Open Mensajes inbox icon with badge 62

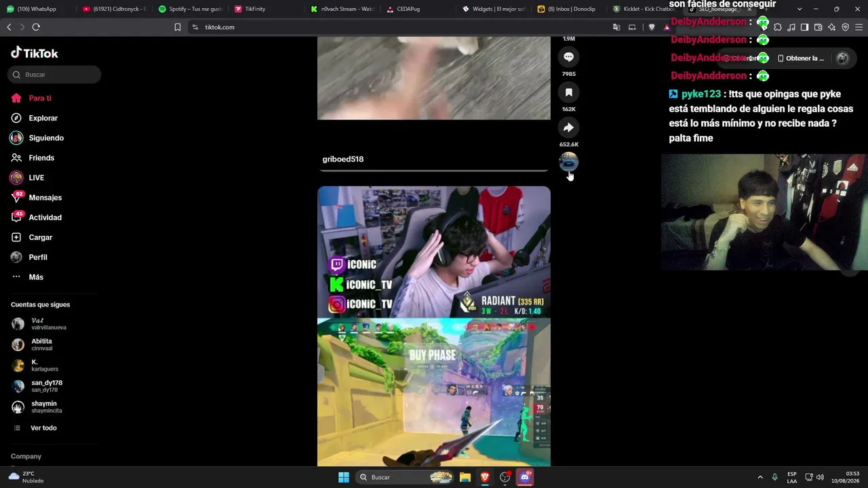[16, 197]
